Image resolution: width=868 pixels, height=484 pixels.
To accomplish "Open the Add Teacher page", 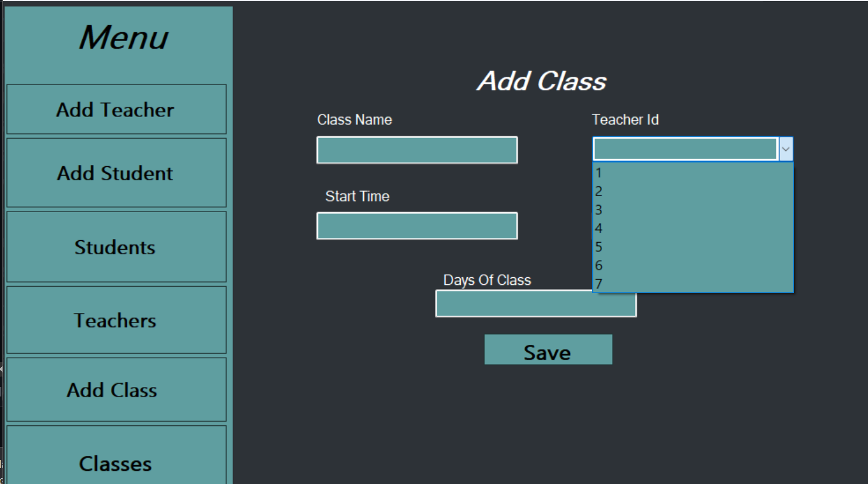I will point(116,109).
